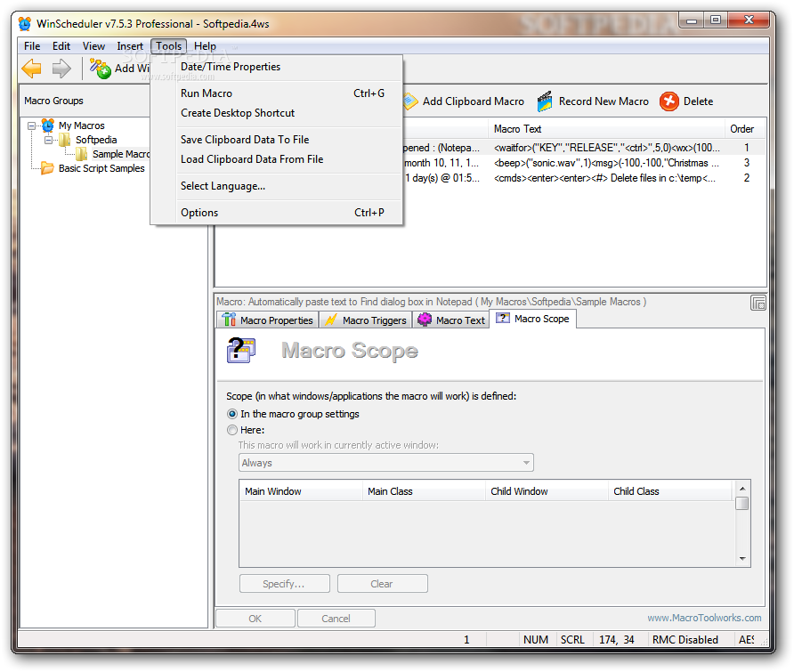This screenshot has height=672, width=794.
Task: Click the red Delete icon
Action: (x=668, y=101)
